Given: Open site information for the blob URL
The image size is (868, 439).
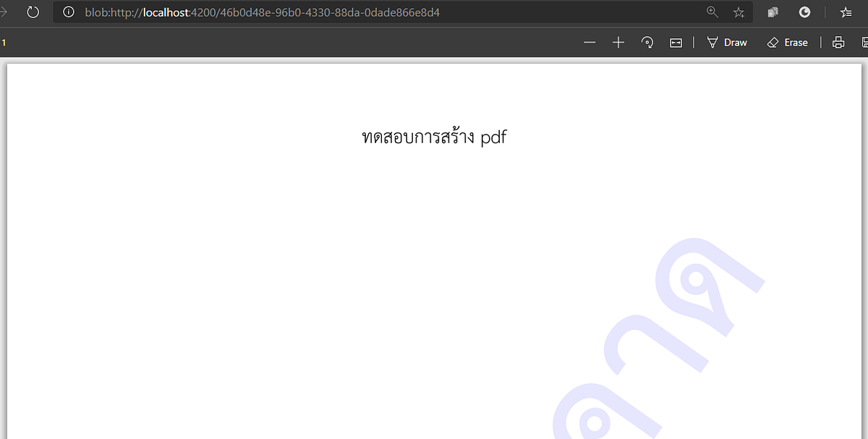Looking at the screenshot, I should (x=68, y=12).
